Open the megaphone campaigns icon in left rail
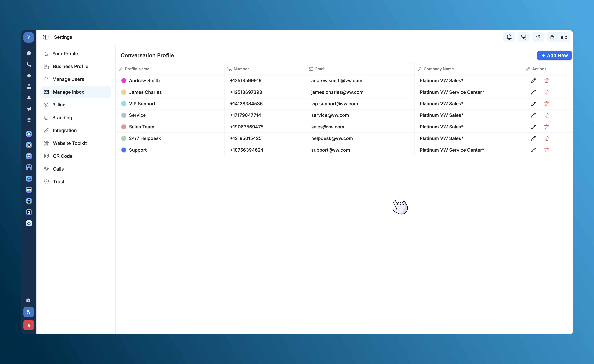Viewport: 594px width, 364px height. pyautogui.click(x=29, y=109)
